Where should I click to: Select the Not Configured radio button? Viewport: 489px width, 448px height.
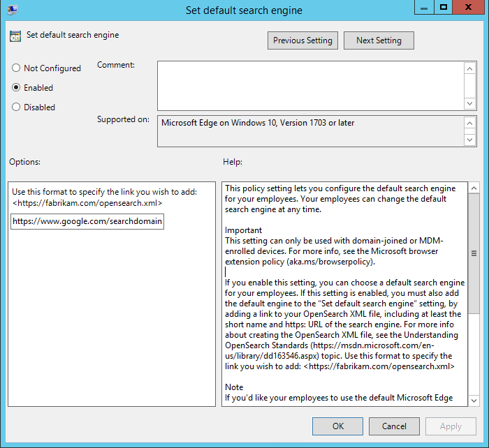point(16,68)
